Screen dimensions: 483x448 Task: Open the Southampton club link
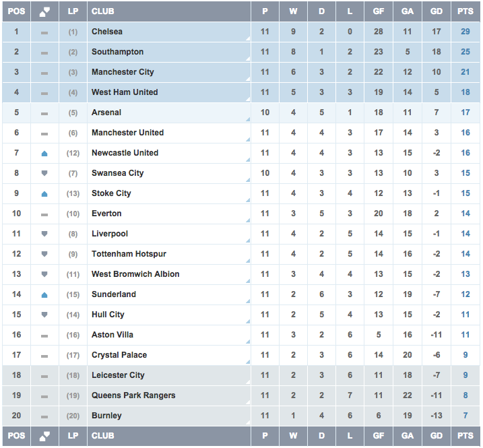[117, 52]
